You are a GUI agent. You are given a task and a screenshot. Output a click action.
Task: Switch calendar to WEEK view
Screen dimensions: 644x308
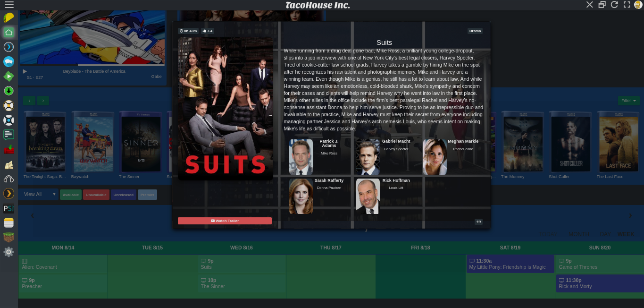626,234
